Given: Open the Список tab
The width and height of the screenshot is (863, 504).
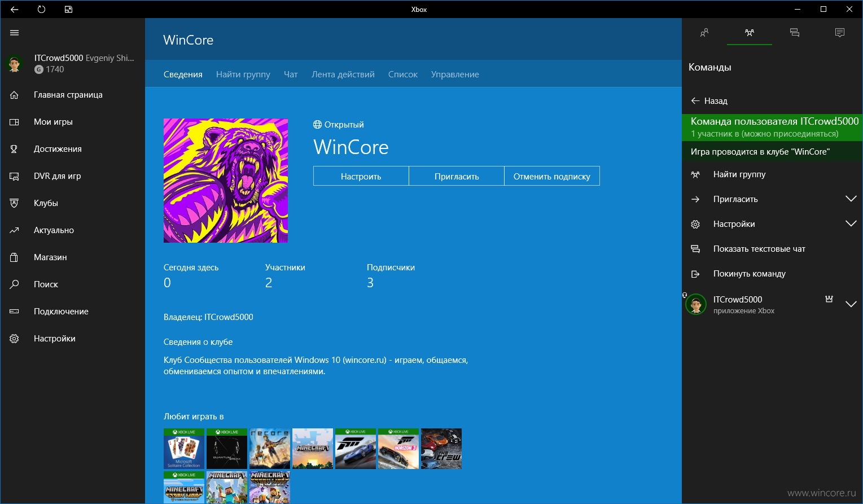Looking at the screenshot, I should (x=403, y=74).
